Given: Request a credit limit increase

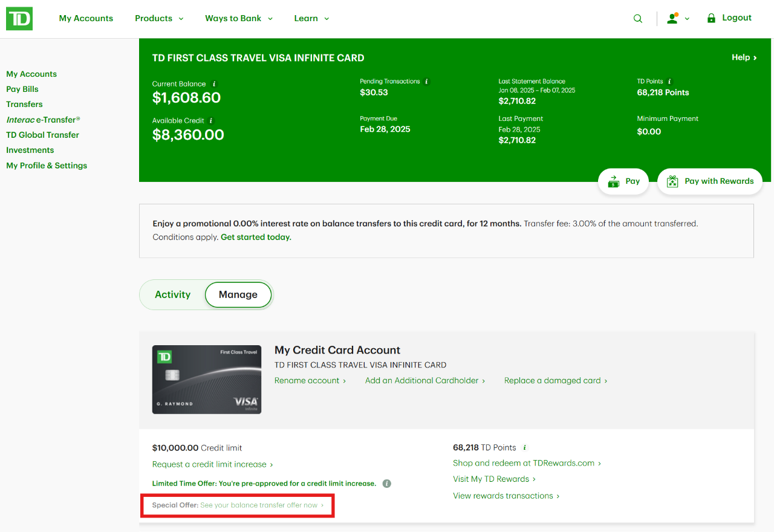Looking at the screenshot, I should point(213,465).
